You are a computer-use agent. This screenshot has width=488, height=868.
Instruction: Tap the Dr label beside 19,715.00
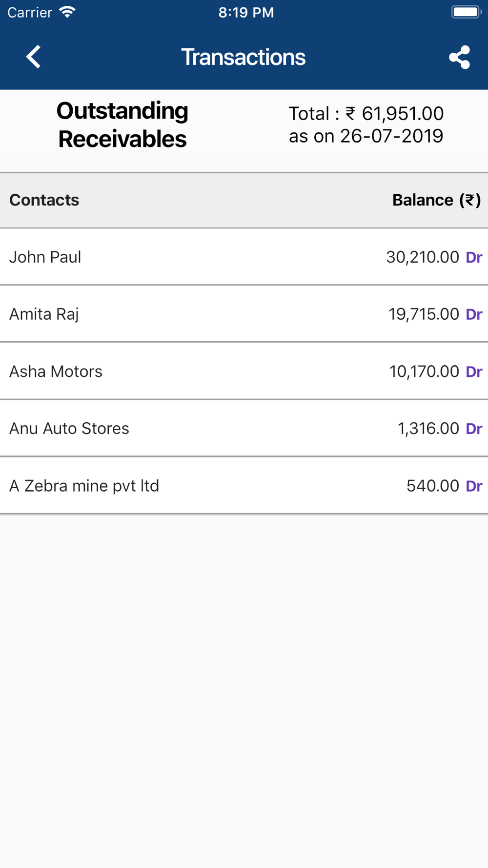pos(474,314)
